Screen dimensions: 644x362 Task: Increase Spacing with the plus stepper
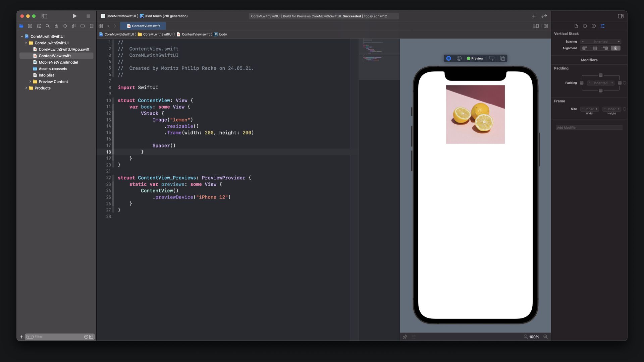coord(619,42)
